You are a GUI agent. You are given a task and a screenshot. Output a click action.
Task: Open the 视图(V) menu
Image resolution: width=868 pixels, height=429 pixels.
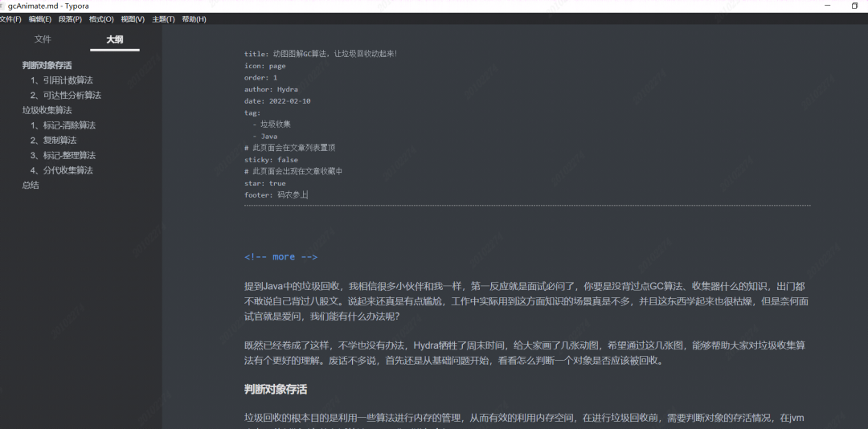[x=133, y=19]
